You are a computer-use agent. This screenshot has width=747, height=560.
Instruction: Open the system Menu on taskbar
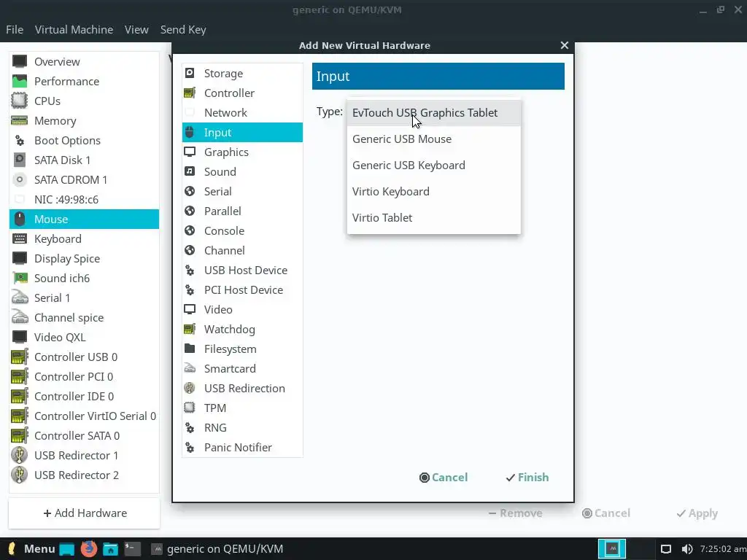[x=31, y=548]
